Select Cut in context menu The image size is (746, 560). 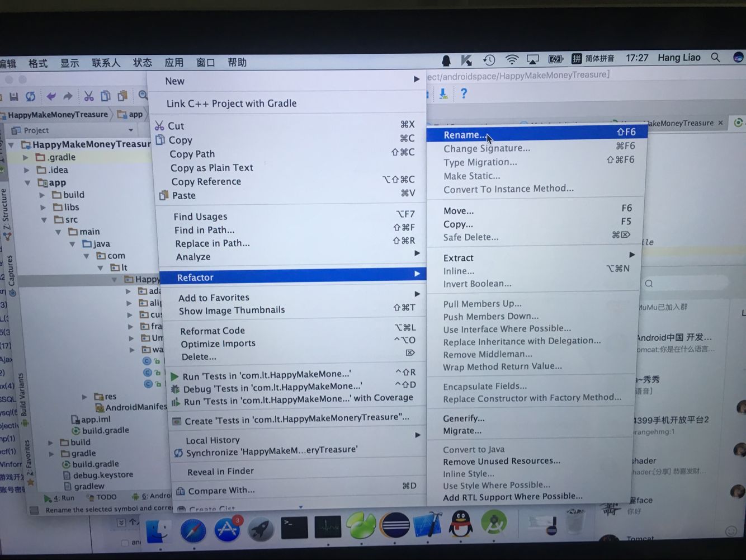point(289,125)
